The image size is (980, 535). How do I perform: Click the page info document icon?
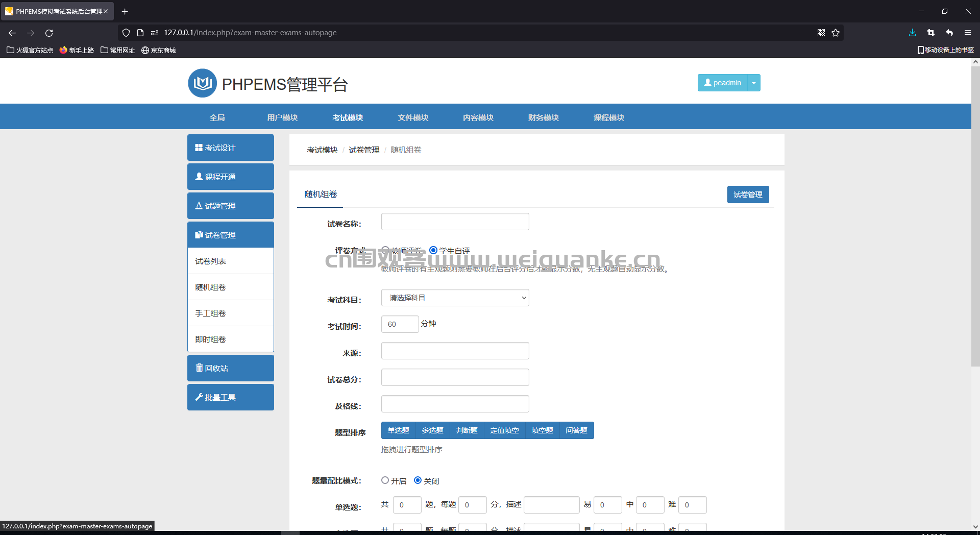(x=140, y=33)
